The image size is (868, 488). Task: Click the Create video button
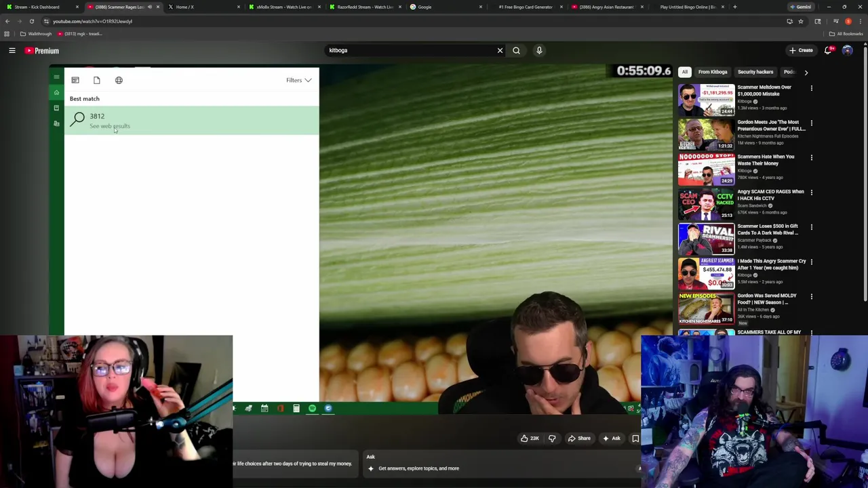coord(801,50)
